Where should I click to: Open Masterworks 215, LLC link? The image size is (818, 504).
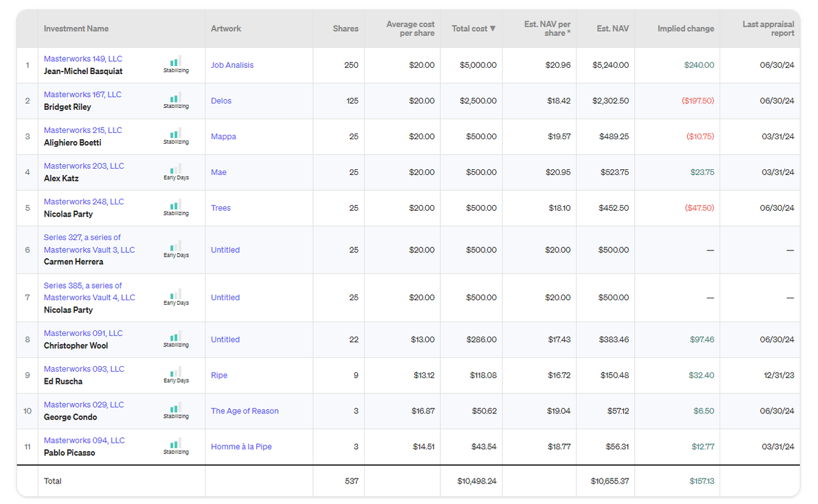(82, 130)
